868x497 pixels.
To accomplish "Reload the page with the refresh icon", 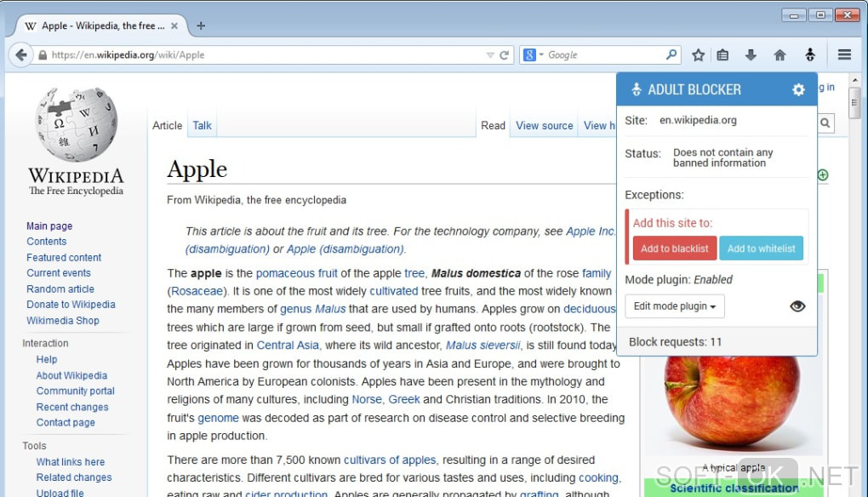I will tap(504, 54).
